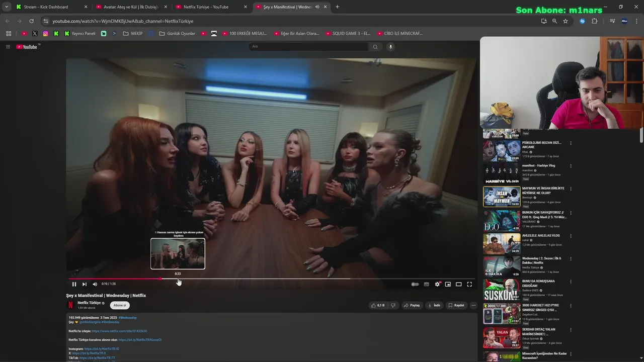Open options for AHLELELE AHLELAS VLOG video
644x362 pixels.
[x=571, y=236]
